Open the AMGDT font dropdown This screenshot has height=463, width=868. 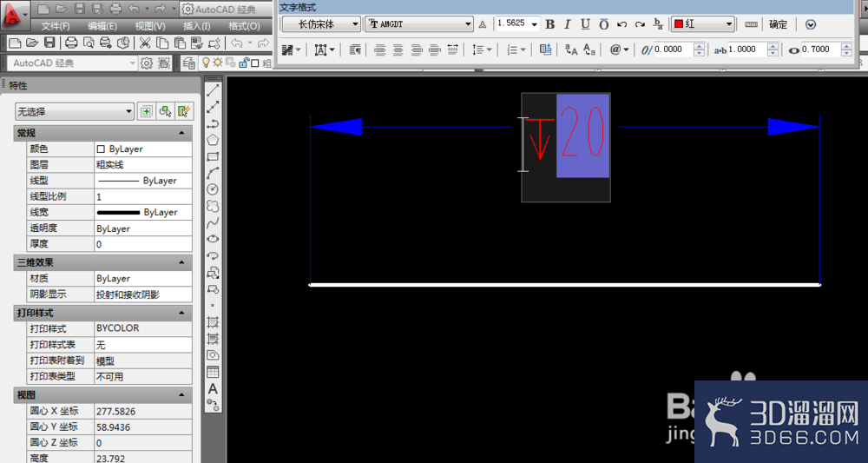[x=419, y=24]
